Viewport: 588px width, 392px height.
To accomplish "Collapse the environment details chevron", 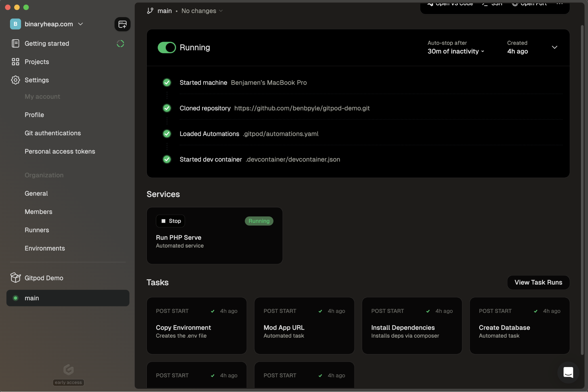I will tap(554, 47).
